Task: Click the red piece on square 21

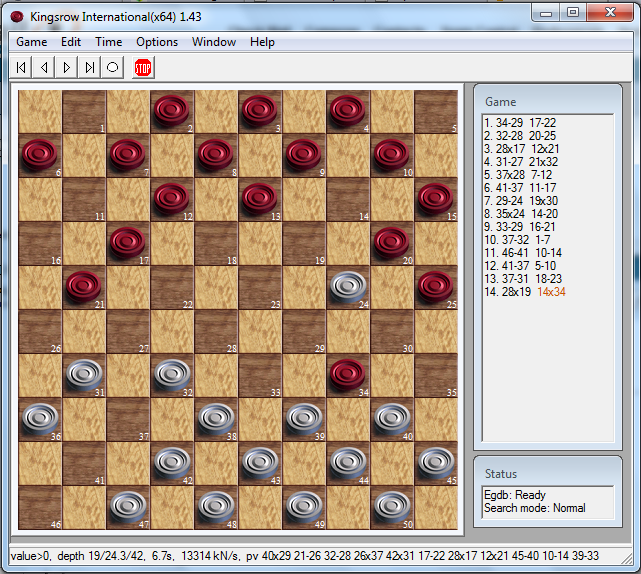Action: pyautogui.click(x=83, y=286)
